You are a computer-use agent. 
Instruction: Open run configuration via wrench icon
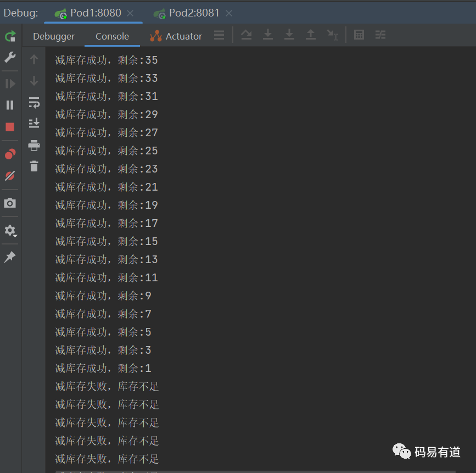point(10,57)
